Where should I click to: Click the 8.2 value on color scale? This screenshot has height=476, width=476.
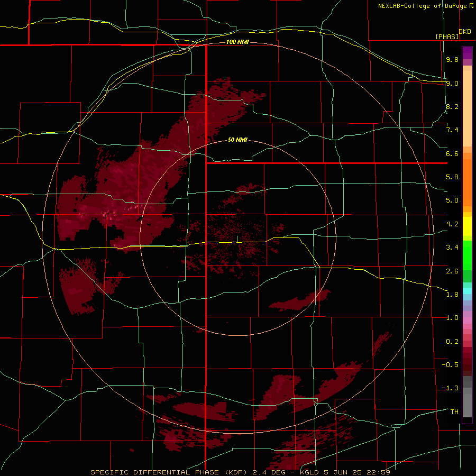(x=452, y=106)
